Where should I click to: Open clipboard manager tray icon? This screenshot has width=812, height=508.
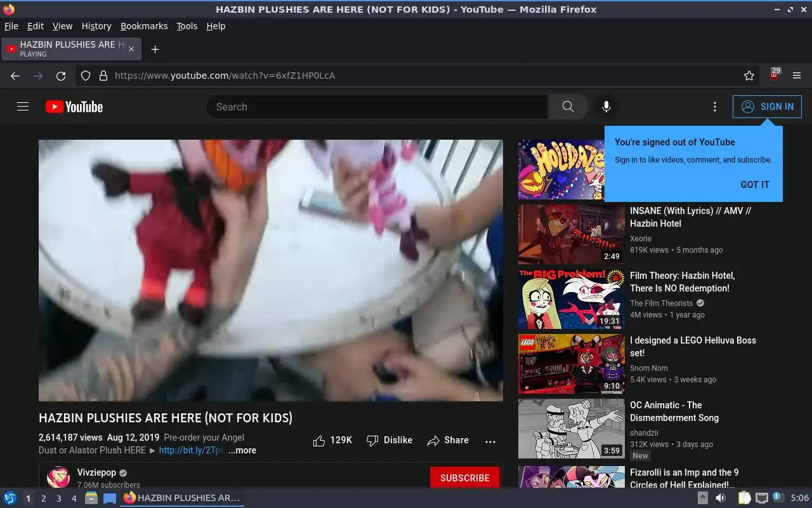point(744,498)
